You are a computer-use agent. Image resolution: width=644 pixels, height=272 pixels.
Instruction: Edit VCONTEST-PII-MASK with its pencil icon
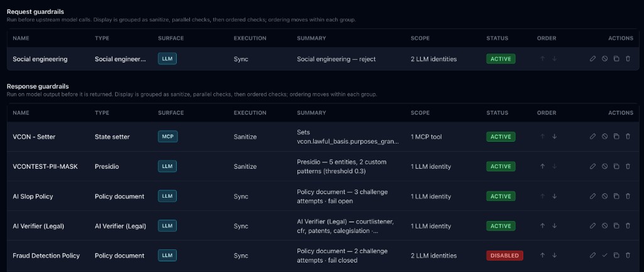pyautogui.click(x=592, y=166)
